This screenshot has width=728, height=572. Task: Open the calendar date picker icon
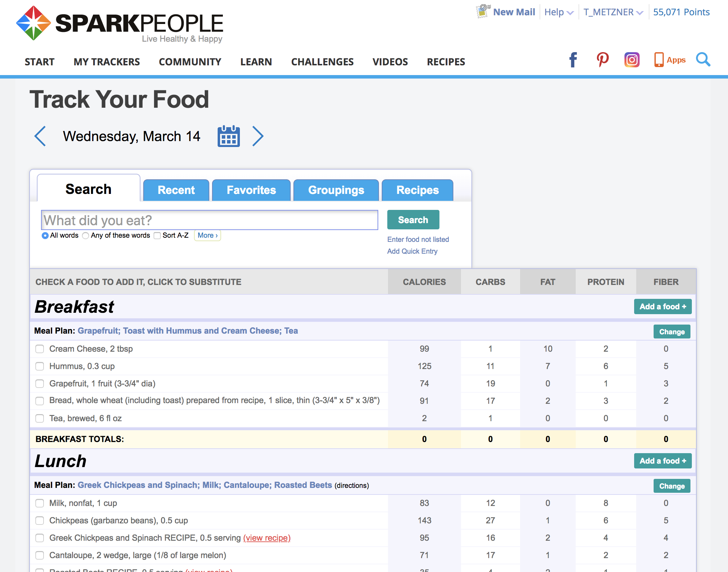228,136
